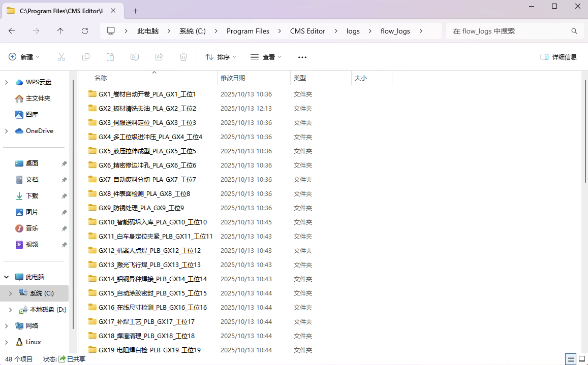Open the 查看 view dropdown
The image size is (588, 365).
pyautogui.click(x=266, y=57)
